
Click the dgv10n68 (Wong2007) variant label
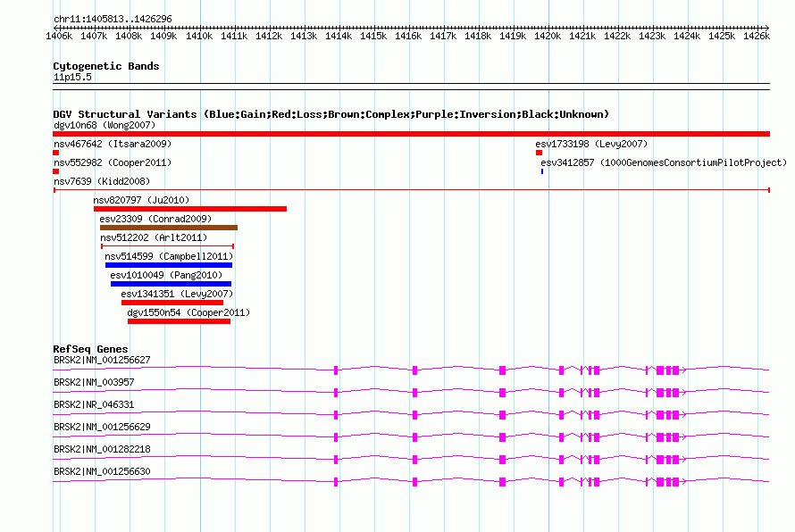pos(105,125)
